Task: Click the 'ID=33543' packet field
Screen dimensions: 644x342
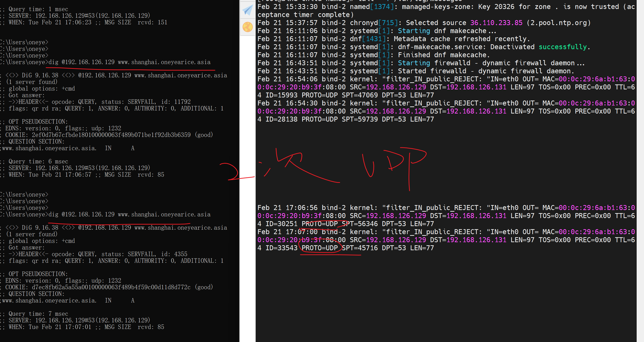Action: point(281,248)
